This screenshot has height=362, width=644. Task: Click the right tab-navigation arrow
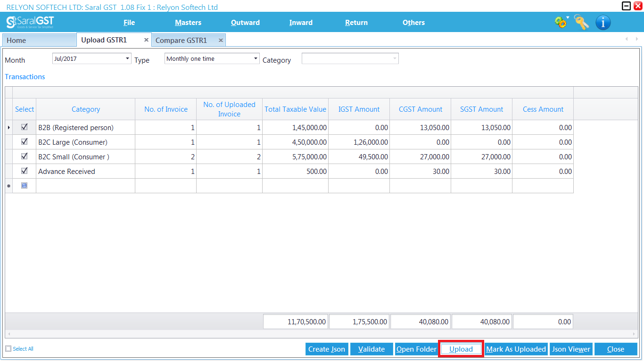(x=637, y=40)
